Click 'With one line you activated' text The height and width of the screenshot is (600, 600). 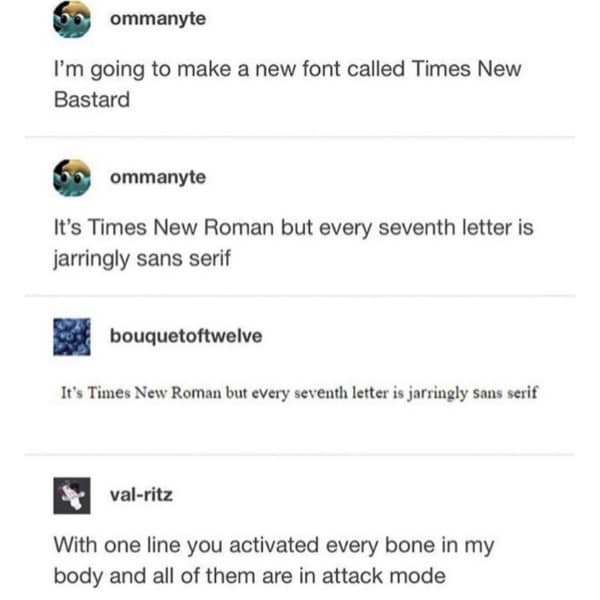pyautogui.click(x=180, y=546)
